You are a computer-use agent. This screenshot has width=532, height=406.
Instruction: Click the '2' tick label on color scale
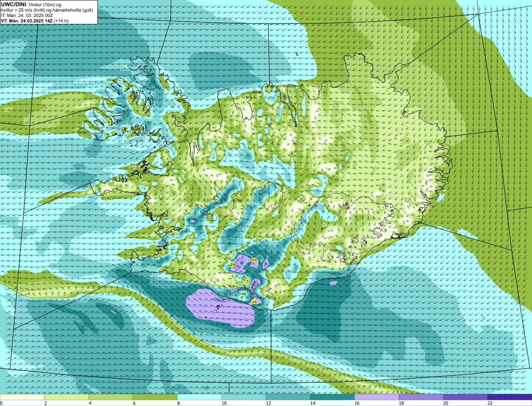click(45, 403)
